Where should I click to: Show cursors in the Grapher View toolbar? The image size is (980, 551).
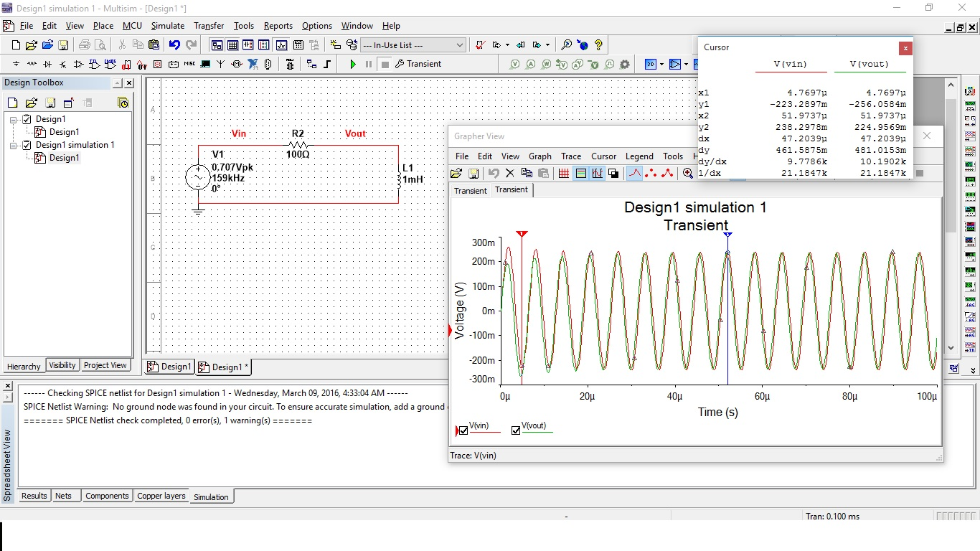(598, 174)
